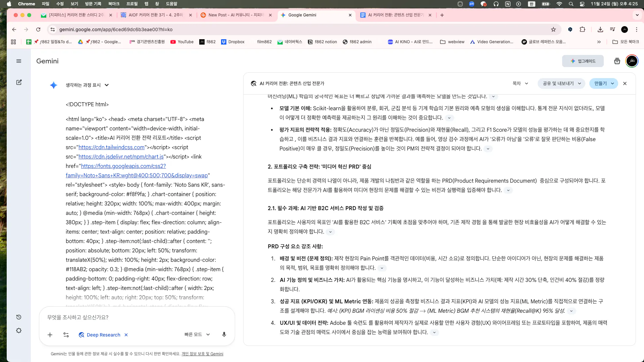Open the tools sliders icon in prompt box
Screen dimensions: 644x362
coord(66,335)
